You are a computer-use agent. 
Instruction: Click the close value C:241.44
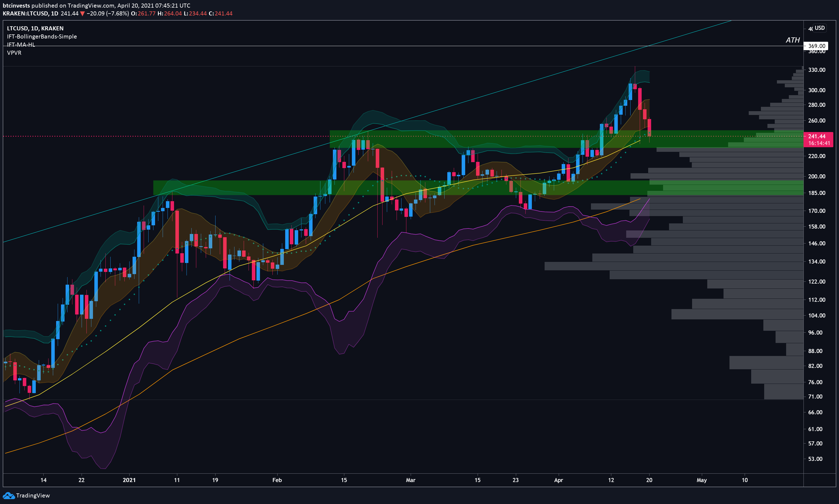221,14
